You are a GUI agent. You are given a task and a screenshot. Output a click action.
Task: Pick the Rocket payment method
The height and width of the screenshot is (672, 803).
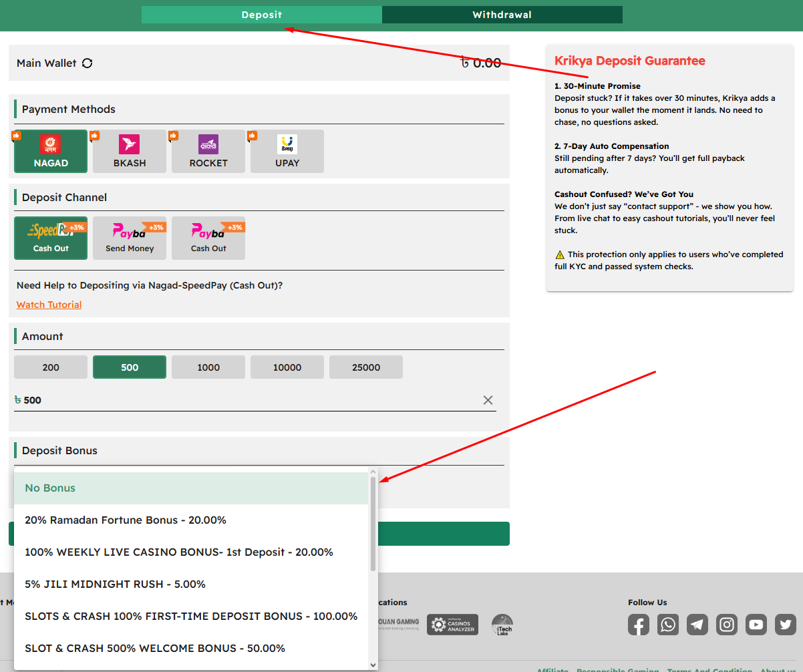[x=208, y=152]
